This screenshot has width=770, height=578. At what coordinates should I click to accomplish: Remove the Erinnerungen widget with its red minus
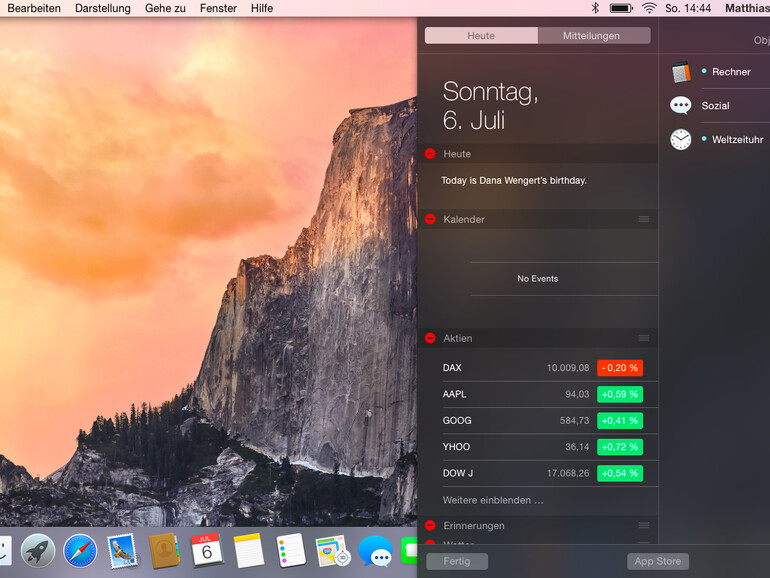[430, 525]
